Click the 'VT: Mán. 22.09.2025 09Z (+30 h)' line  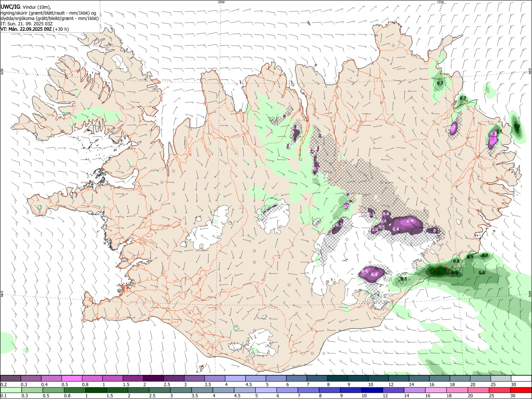click(x=35, y=29)
